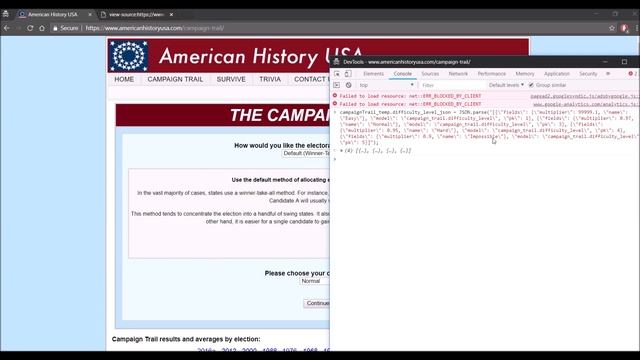640x360 pixels.
Task: Open DevTools more tabs chevron
Action: 608,74
